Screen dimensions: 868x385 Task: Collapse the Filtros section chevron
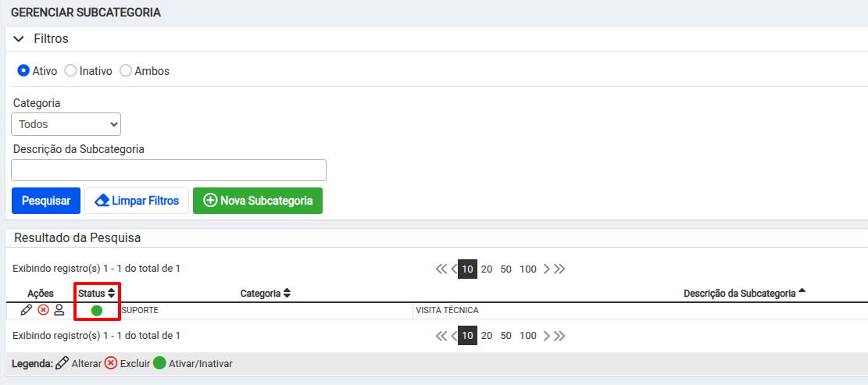click(x=19, y=39)
